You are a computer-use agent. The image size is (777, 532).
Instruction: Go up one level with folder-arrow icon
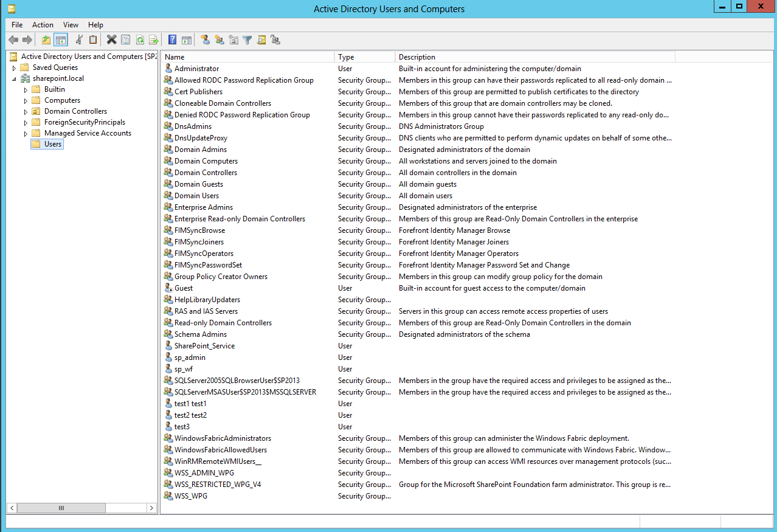coord(46,40)
